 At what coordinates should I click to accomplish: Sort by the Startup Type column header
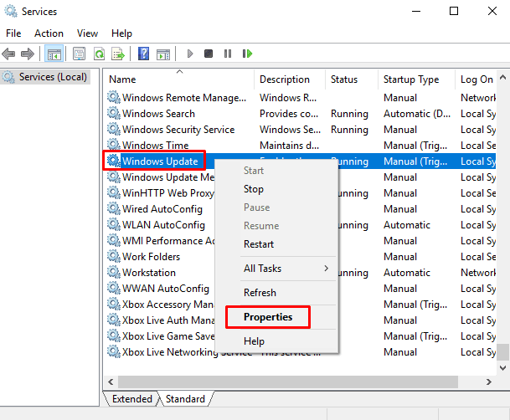tap(416, 79)
